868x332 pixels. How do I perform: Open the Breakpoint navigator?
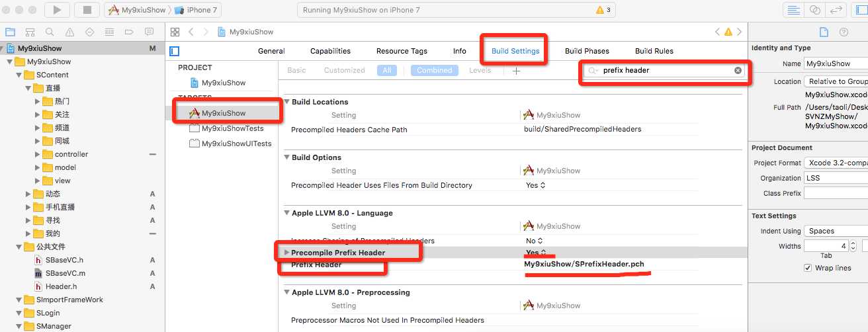coord(129,32)
